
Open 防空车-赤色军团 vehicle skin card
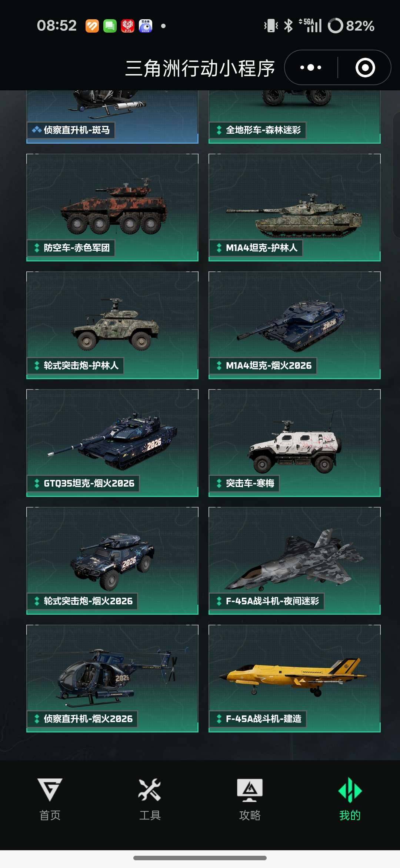coord(112,207)
